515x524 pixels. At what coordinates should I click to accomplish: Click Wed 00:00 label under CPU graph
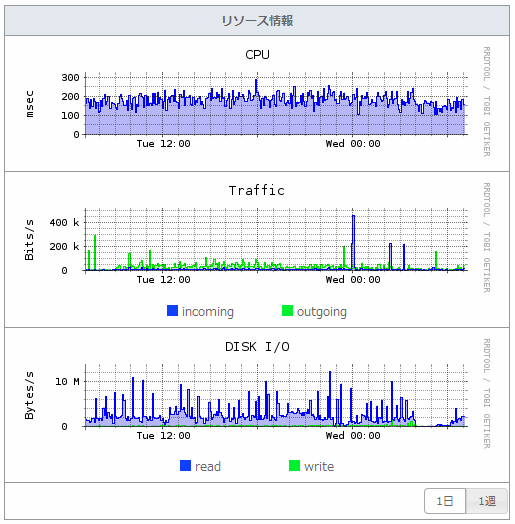(x=353, y=144)
